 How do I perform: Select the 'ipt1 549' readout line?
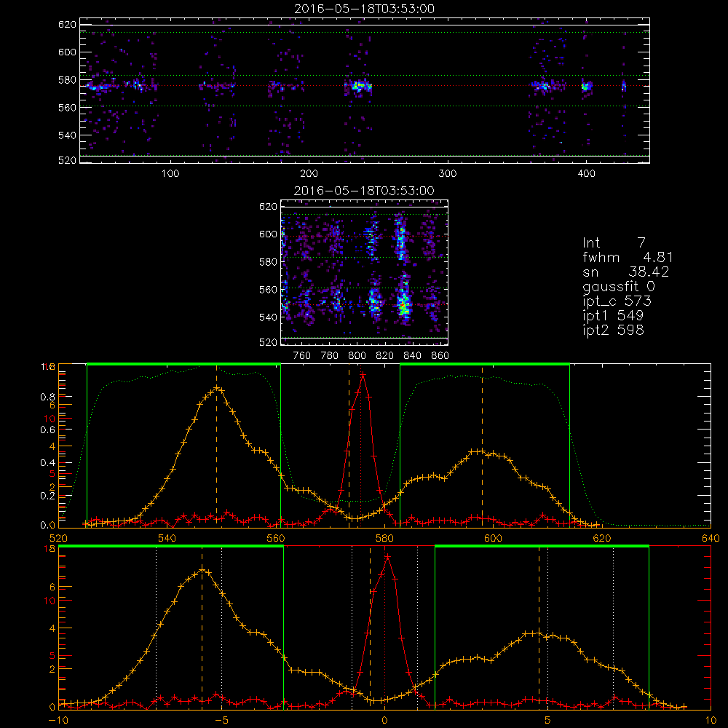pyautogui.click(x=613, y=316)
